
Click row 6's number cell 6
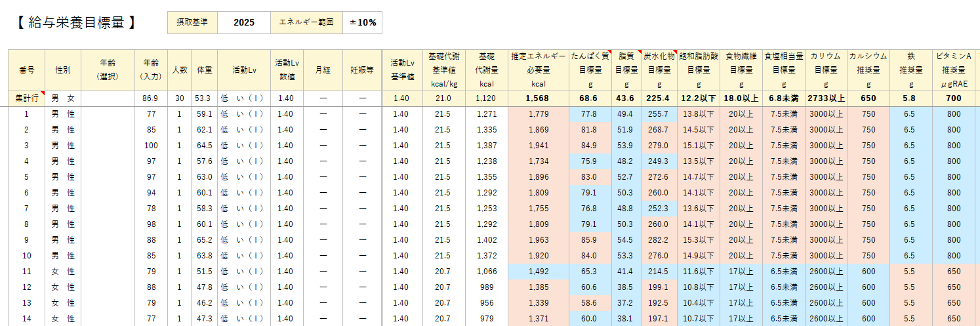pos(27,193)
